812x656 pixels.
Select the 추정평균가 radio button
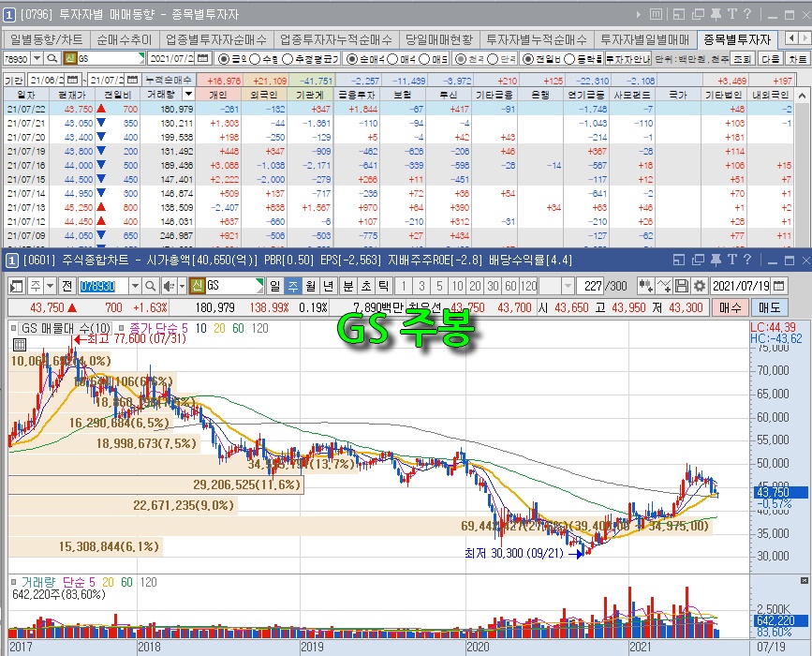[288, 59]
